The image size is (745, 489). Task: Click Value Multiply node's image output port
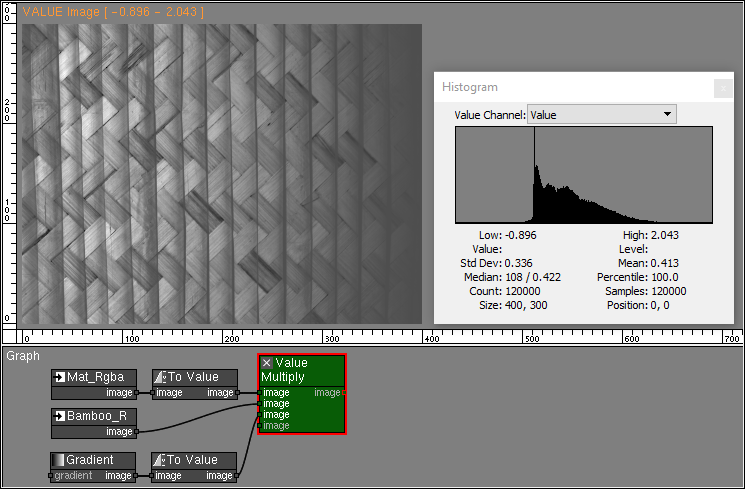(344, 393)
